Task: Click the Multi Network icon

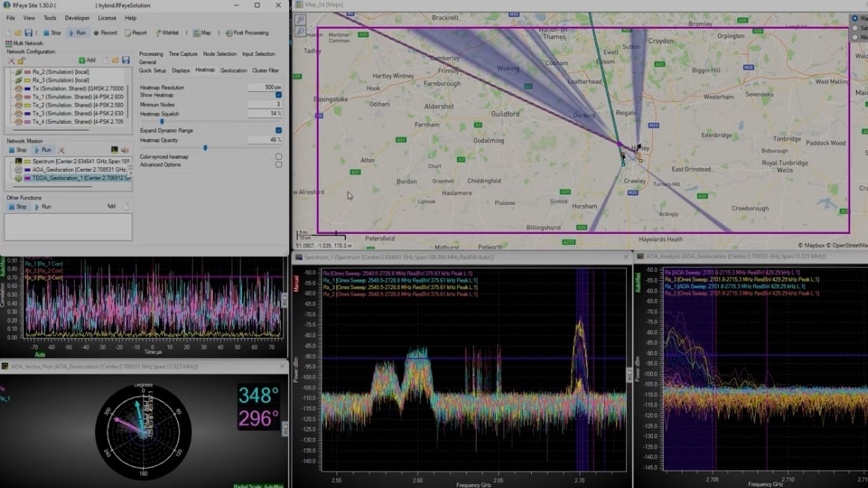Action: point(9,43)
